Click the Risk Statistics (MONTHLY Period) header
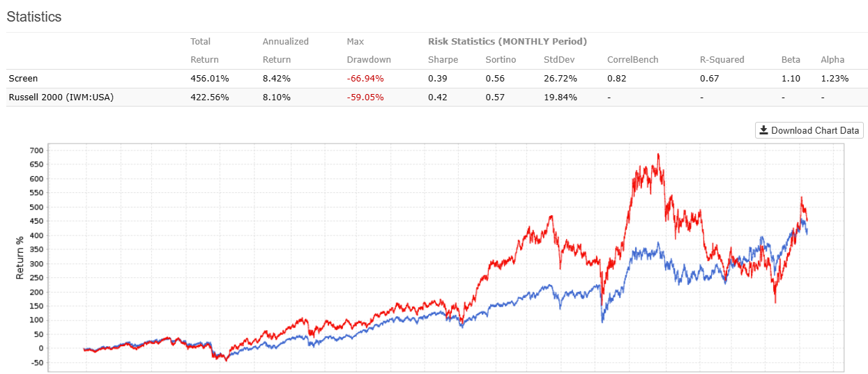868x374 pixels. 507,42
